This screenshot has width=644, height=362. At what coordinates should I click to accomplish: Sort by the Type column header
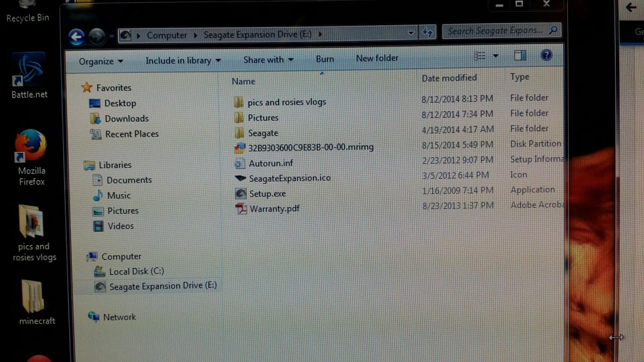(x=520, y=77)
